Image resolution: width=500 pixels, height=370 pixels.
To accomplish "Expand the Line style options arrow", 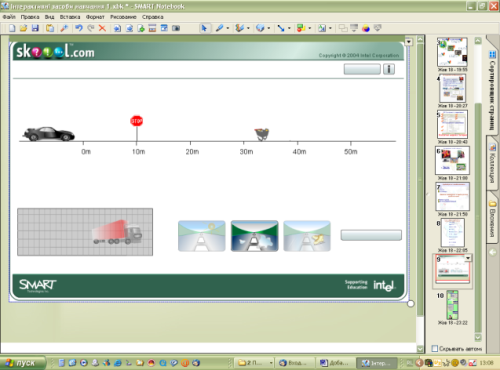I will (289, 28).
